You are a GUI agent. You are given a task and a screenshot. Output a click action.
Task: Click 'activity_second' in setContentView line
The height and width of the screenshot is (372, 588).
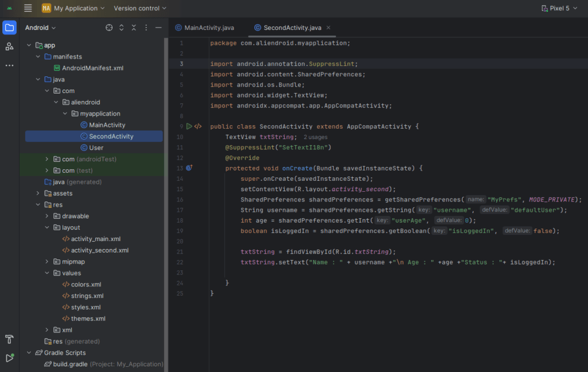(x=360, y=189)
